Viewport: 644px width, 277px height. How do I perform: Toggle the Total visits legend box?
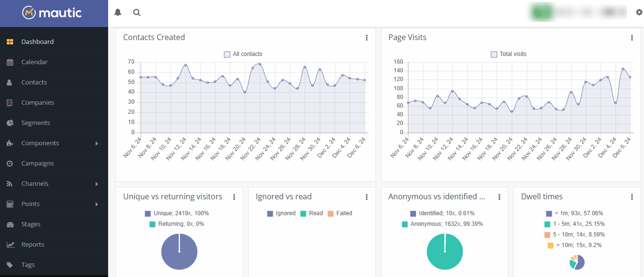click(x=494, y=55)
